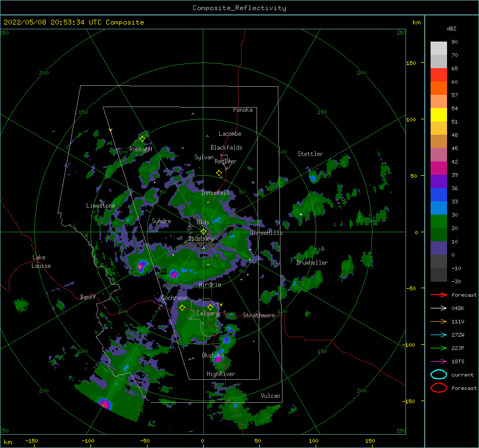Click the white 04DK arrow icon
Screen dimensions: 479x448
click(x=439, y=308)
